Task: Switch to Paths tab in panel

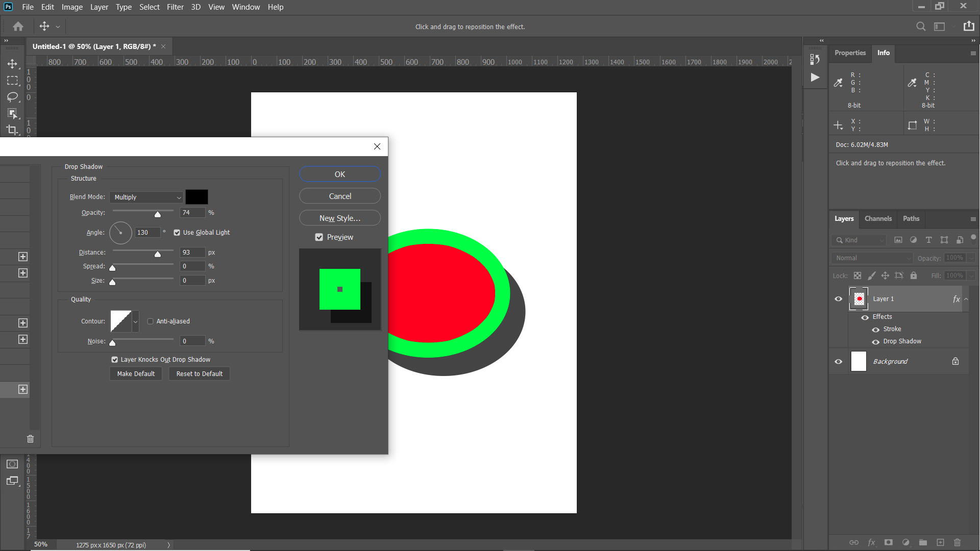Action: click(911, 218)
